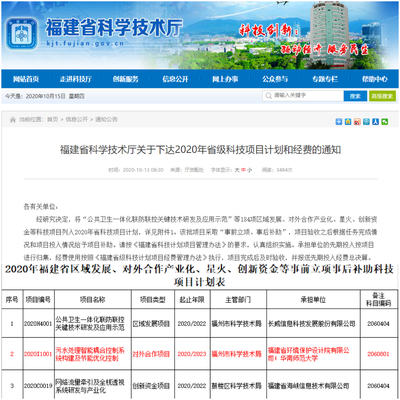Viewport: 400px width, 400px height.
Task: Share via the teal Tencent Weibo icon
Action: [x=366, y=122]
